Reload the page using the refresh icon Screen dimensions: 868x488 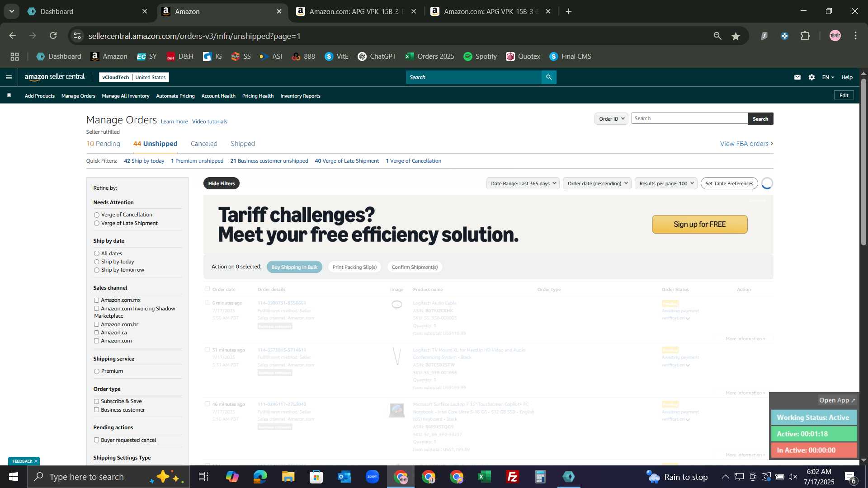(53, 36)
